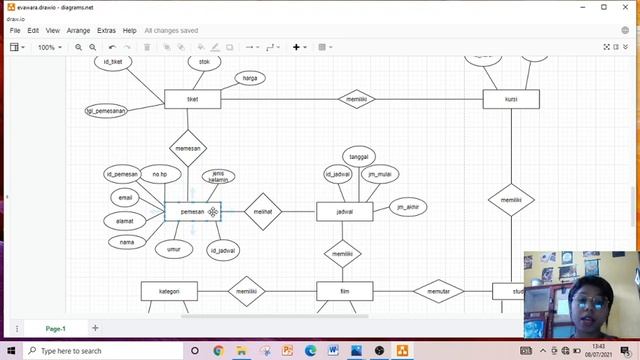The height and width of the screenshot is (360, 640).
Task: Select the memutar relationship diamond
Action: point(438,291)
